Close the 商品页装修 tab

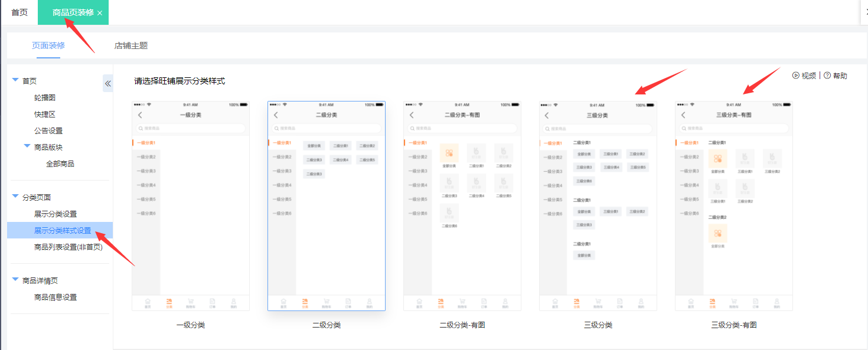coord(100,13)
